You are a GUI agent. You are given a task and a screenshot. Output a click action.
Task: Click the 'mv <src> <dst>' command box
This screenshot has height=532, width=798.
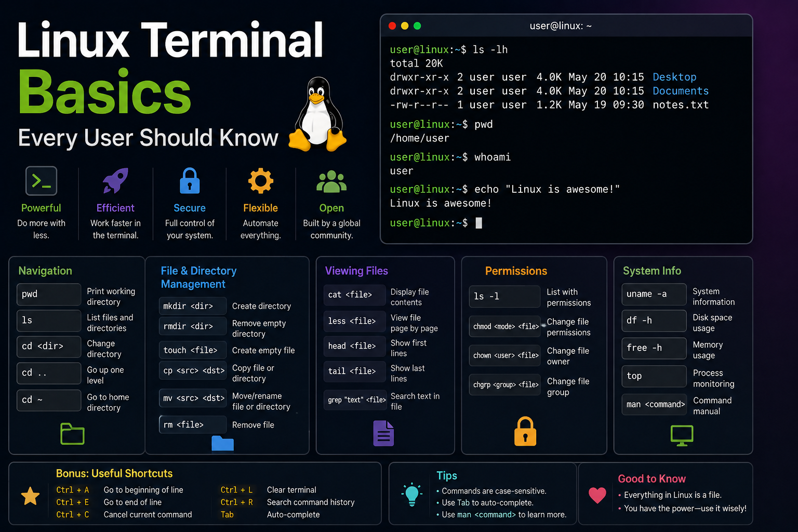coord(193,398)
